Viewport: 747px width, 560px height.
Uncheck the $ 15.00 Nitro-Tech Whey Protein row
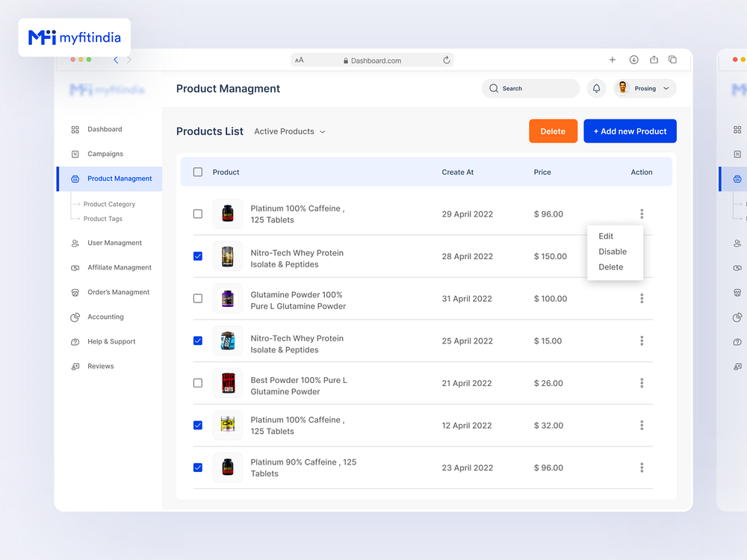click(x=198, y=340)
